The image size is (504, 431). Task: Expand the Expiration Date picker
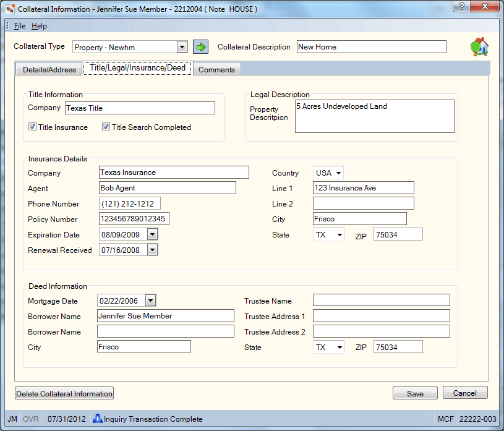pyautogui.click(x=152, y=234)
